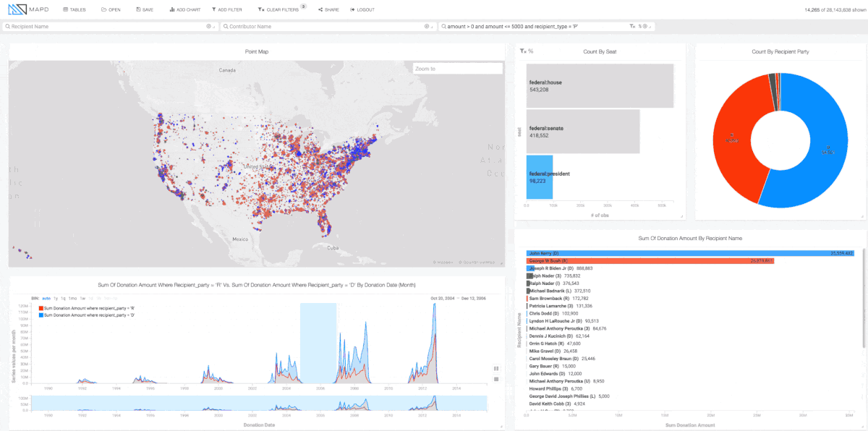
Task: Toggle percent icon on Count By Seat
Action: (x=531, y=51)
